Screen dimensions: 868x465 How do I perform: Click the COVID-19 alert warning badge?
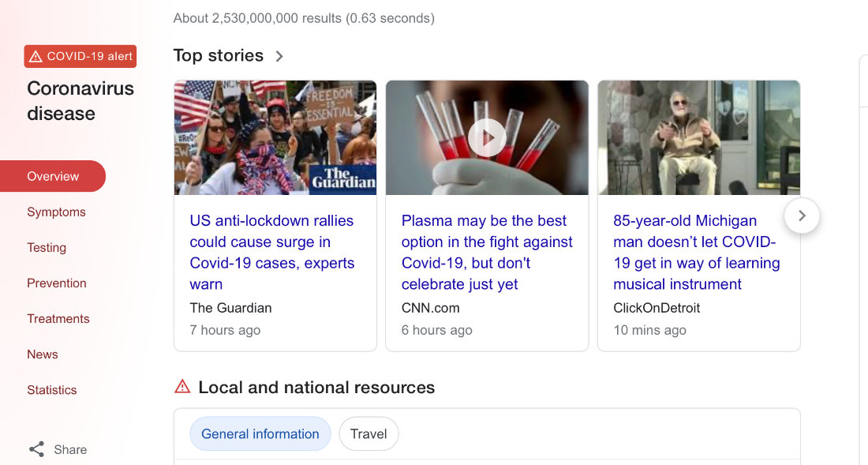pos(80,57)
